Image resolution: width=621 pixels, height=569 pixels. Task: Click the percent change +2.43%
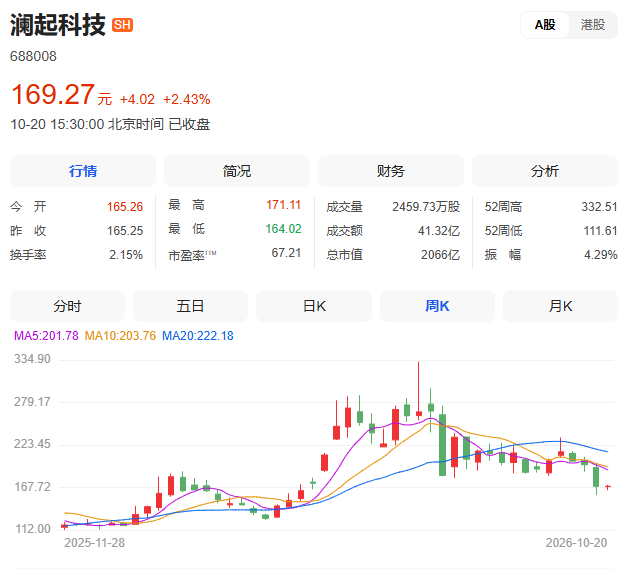pos(187,99)
